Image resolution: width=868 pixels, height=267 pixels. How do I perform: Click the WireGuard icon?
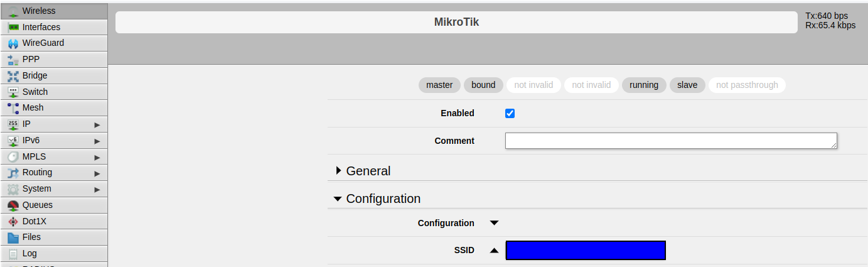pyautogui.click(x=13, y=43)
